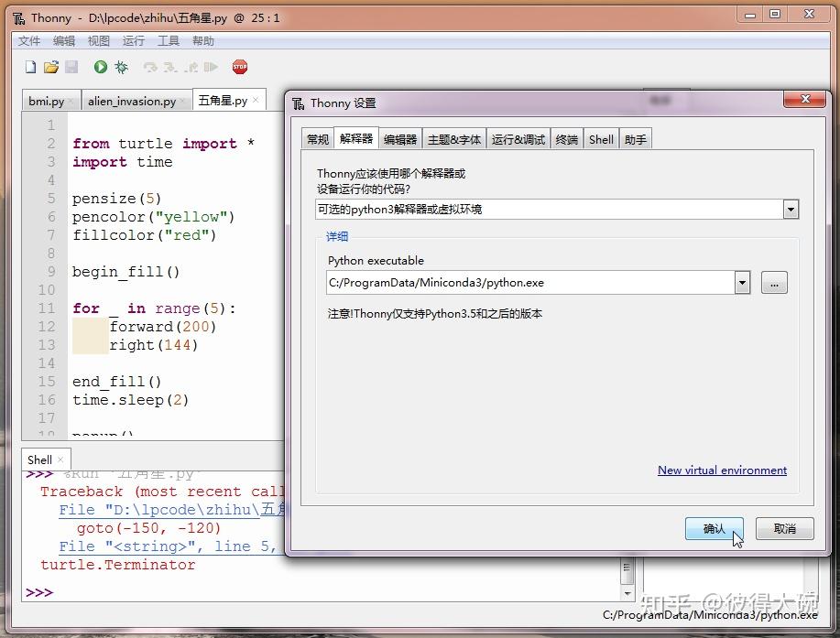Click the step over debug icon
Screen dimensions: 840x638
(x=149, y=66)
